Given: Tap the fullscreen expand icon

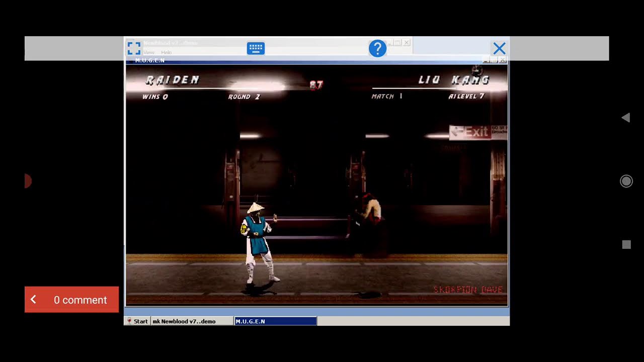Looking at the screenshot, I should [x=134, y=48].
